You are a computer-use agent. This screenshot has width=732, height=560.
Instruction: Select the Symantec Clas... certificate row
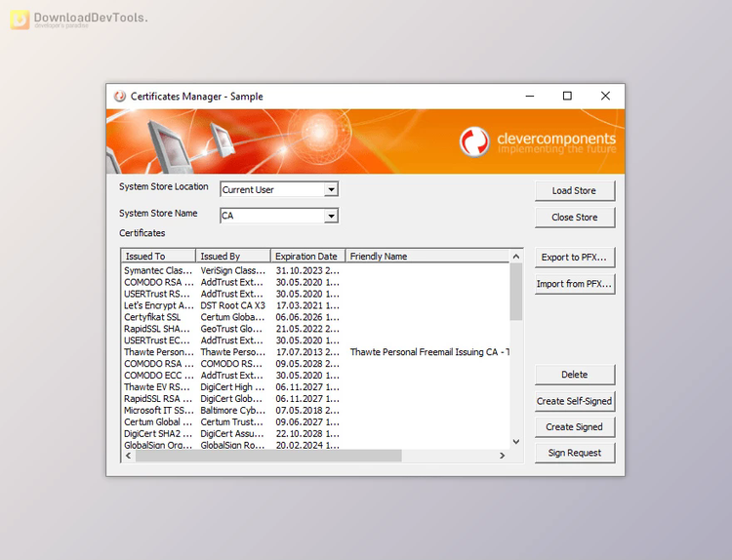point(315,270)
